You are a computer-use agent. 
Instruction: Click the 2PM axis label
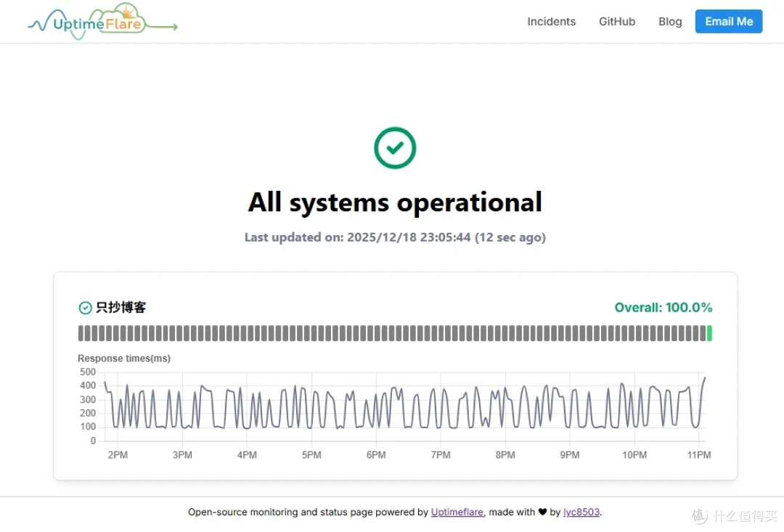[x=118, y=455]
